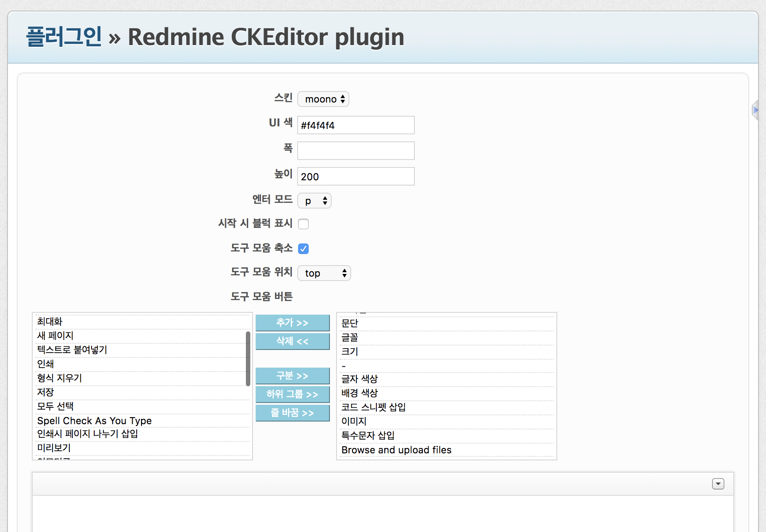Viewport: 766px width, 532px height.
Task: Select 배경 색상 in the right list
Action: click(x=447, y=393)
